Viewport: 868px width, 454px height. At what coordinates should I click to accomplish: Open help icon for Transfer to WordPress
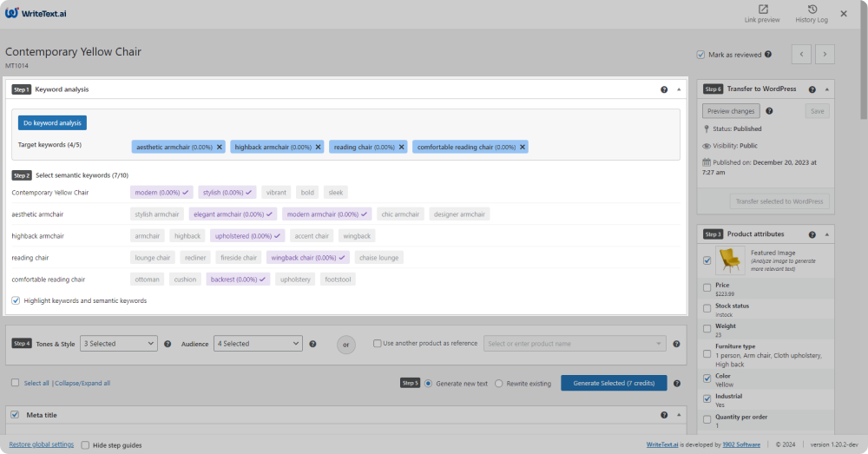(812, 89)
